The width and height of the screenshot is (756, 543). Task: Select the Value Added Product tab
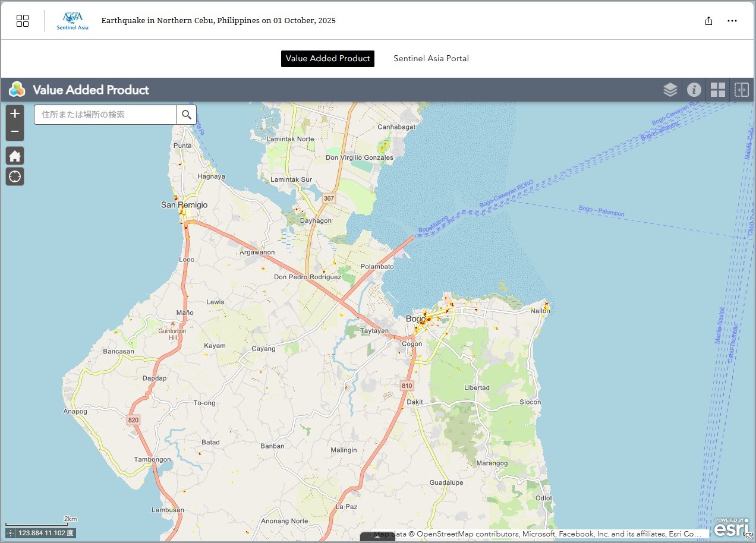327,58
